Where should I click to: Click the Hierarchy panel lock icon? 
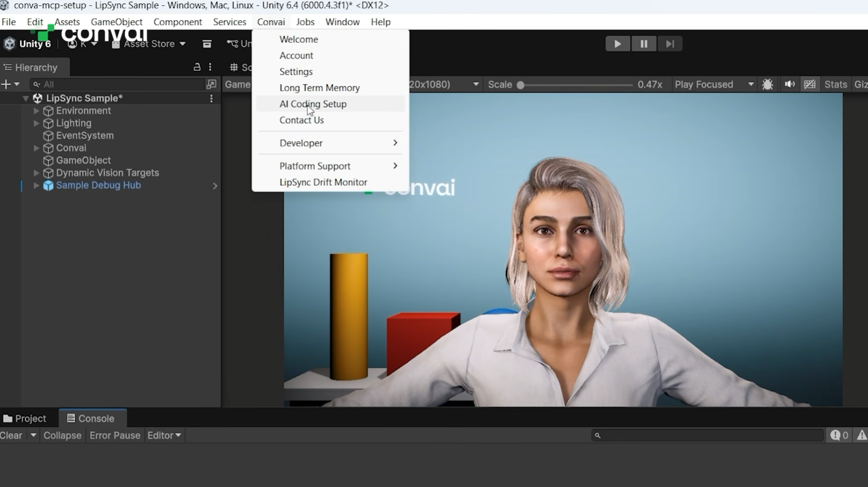(197, 67)
